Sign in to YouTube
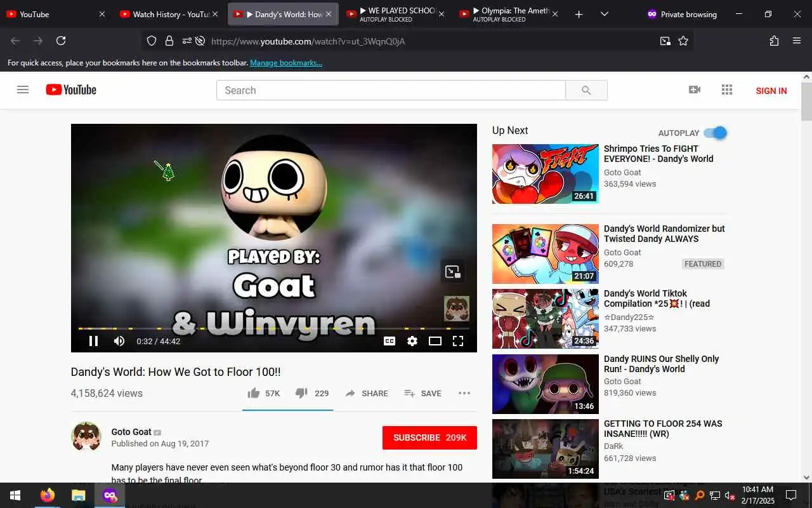Viewport: 812px width, 508px height. coord(771,91)
